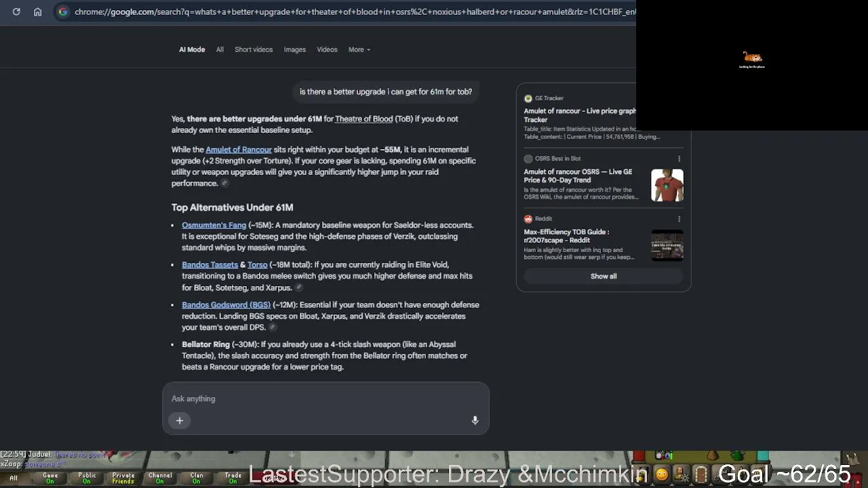Click the Top Alternatives Under 61M heading
Screen dimensions: 868x488
point(232,207)
